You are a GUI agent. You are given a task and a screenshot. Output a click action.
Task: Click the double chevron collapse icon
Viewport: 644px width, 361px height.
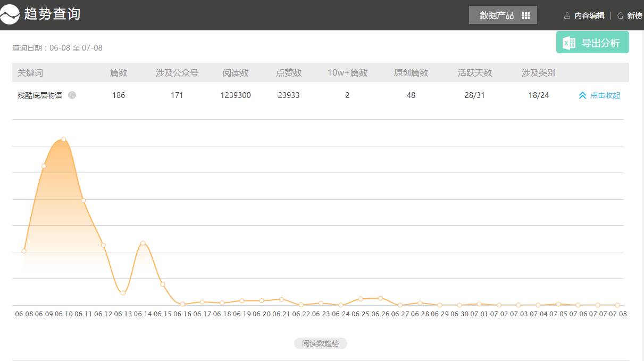point(582,95)
